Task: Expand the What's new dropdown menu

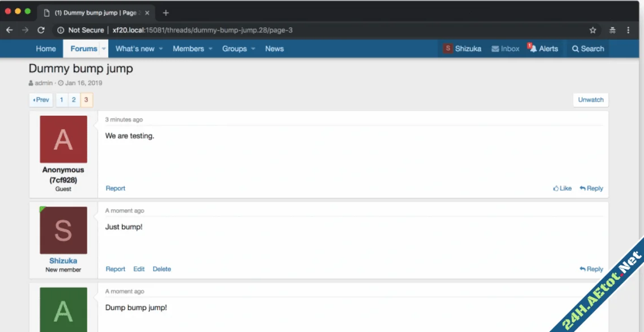Action: click(x=160, y=49)
